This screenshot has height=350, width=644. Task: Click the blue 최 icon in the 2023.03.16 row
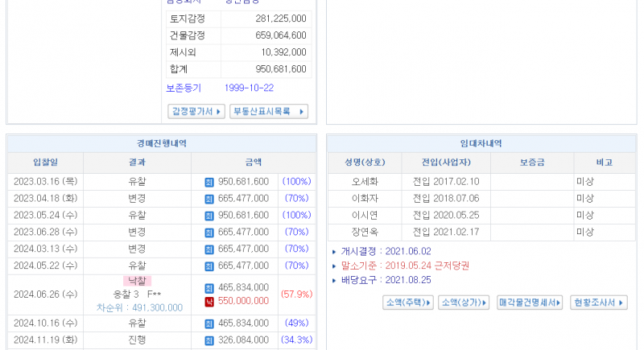(x=209, y=182)
